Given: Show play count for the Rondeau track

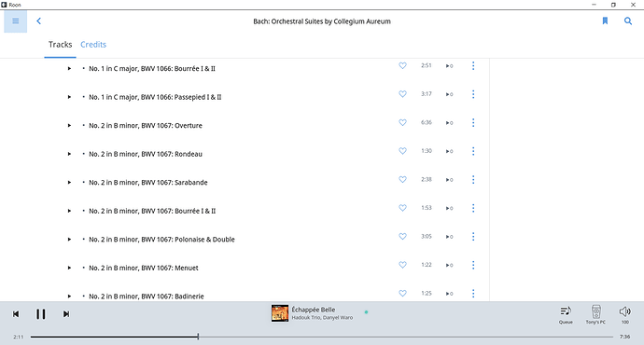Looking at the screenshot, I should [449, 151].
